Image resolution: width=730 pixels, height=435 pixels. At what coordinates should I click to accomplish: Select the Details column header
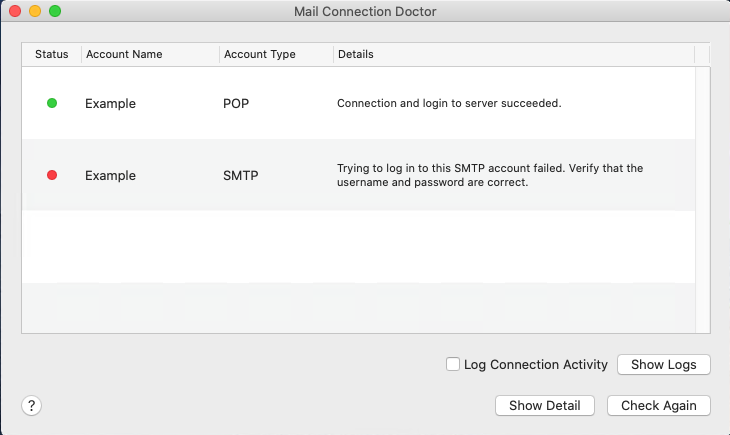(356, 54)
